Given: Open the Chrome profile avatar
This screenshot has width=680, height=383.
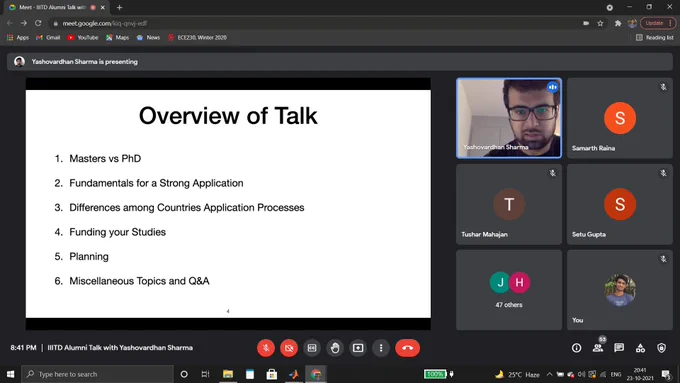Looking at the screenshot, I should point(632,23).
